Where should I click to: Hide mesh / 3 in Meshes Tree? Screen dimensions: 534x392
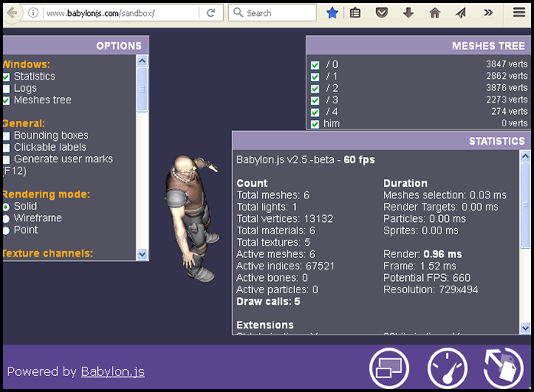pos(315,100)
